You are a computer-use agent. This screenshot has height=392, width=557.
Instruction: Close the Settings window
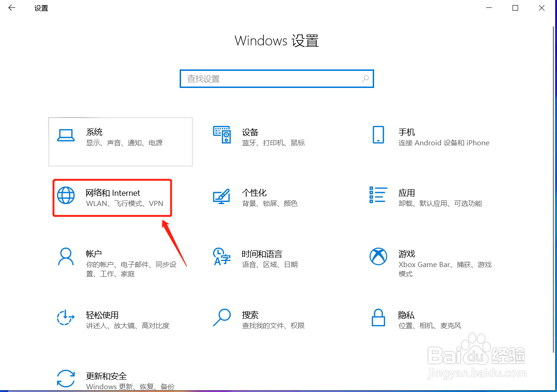pos(542,8)
